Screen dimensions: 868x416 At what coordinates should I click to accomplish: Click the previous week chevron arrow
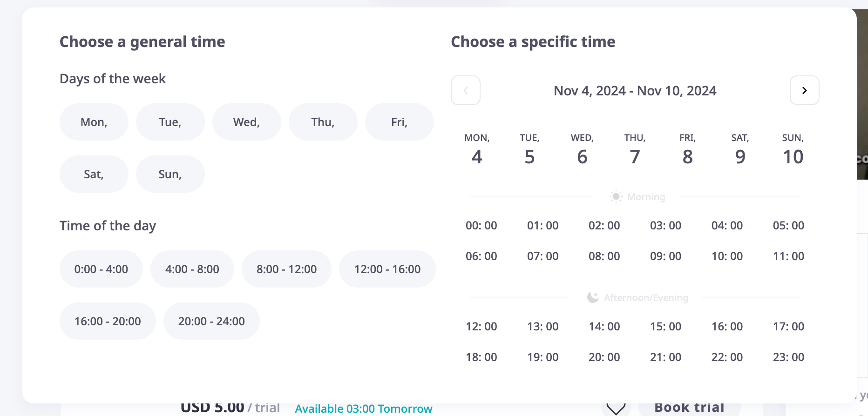pyautogui.click(x=466, y=90)
